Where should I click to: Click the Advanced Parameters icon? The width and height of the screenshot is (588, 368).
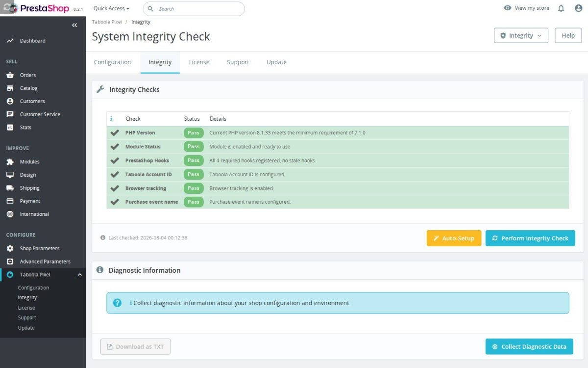[10, 262]
